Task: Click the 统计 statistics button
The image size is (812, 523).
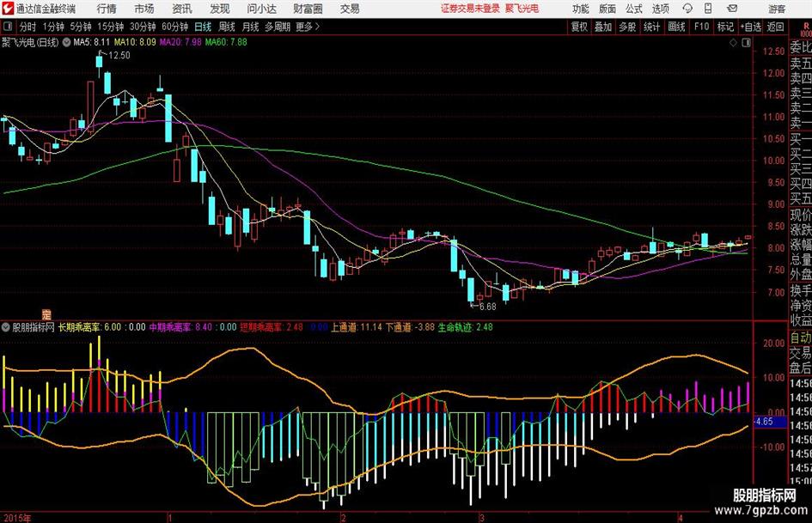Action: coord(651,27)
